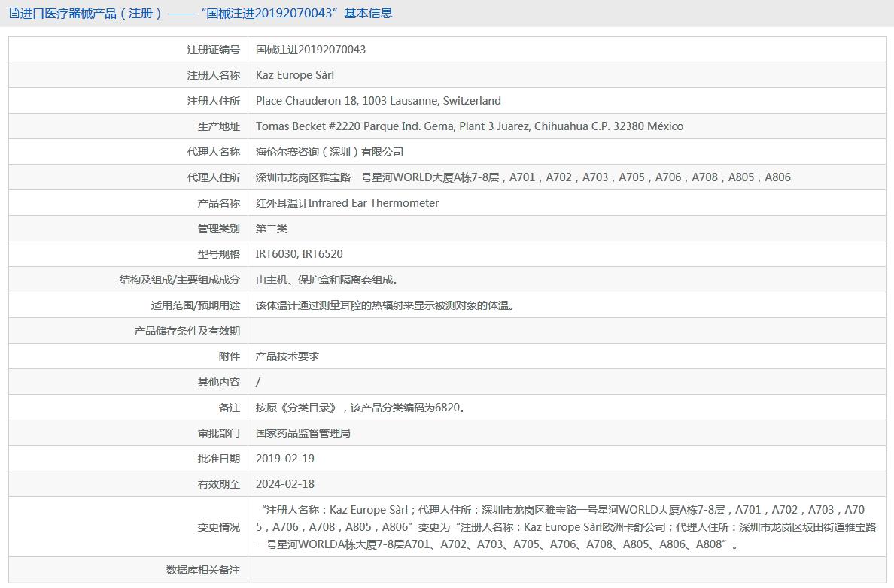Click the 管理类别 label
The width and height of the screenshot is (894, 588).
tap(219, 229)
